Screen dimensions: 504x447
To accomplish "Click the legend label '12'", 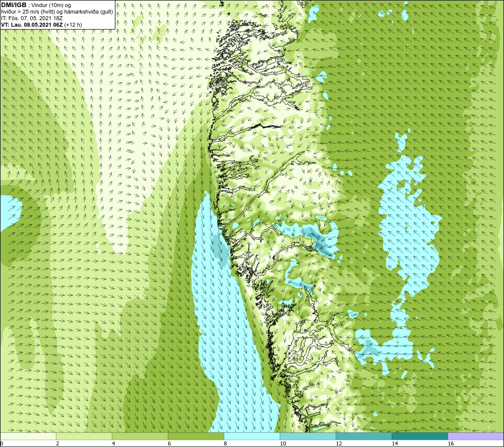I will tap(339, 443).
